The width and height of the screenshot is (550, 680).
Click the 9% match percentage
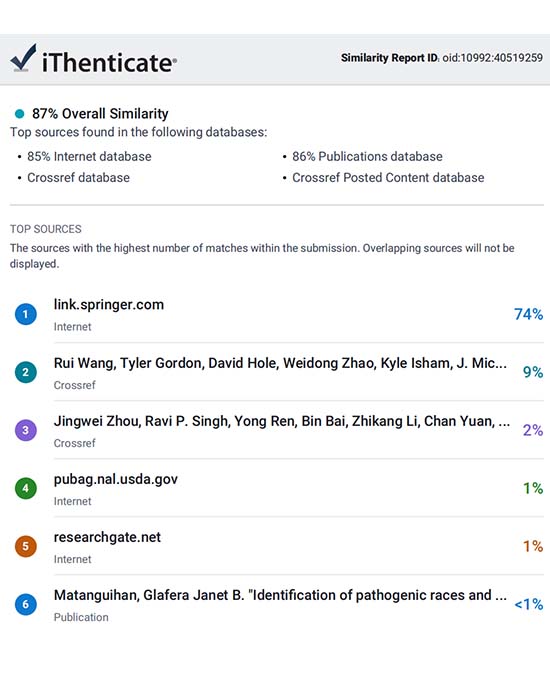click(x=533, y=372)
